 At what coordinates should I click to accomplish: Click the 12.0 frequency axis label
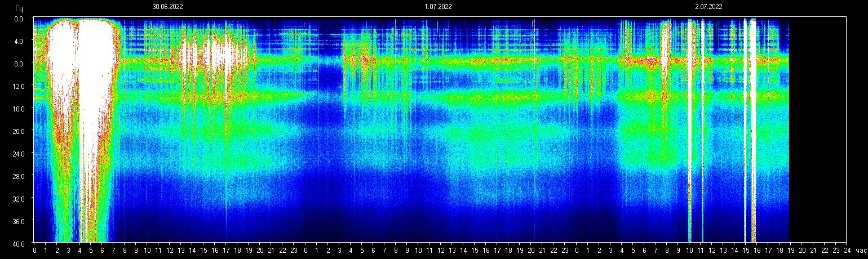[19, 86]
